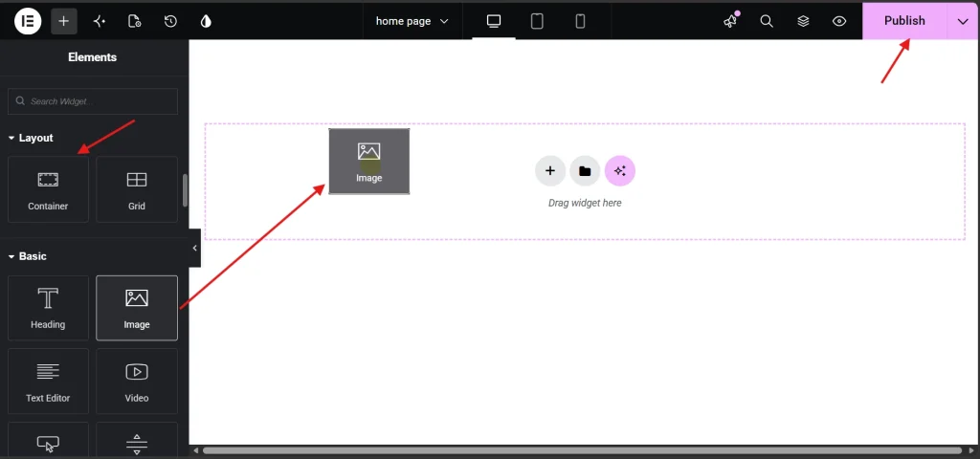Viewport: 980px width, 459px height.
Task: Open the template library folder button
Action: click(x=585, y=171)
